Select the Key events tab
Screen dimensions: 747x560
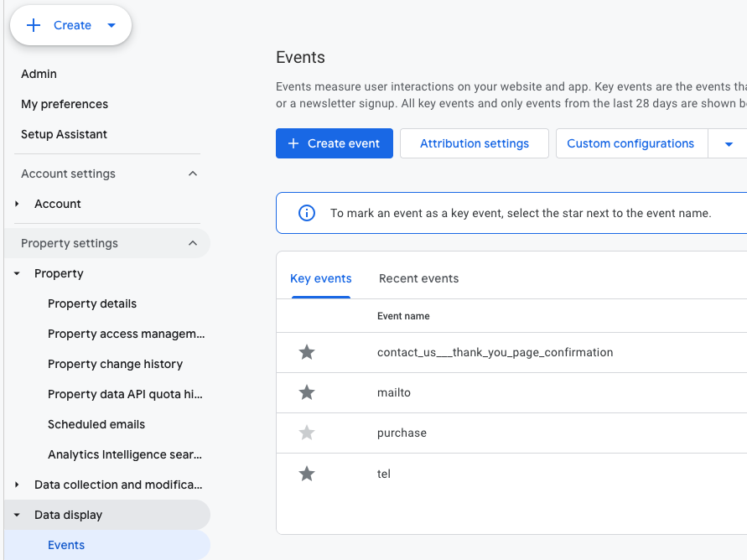coord(320,278)
